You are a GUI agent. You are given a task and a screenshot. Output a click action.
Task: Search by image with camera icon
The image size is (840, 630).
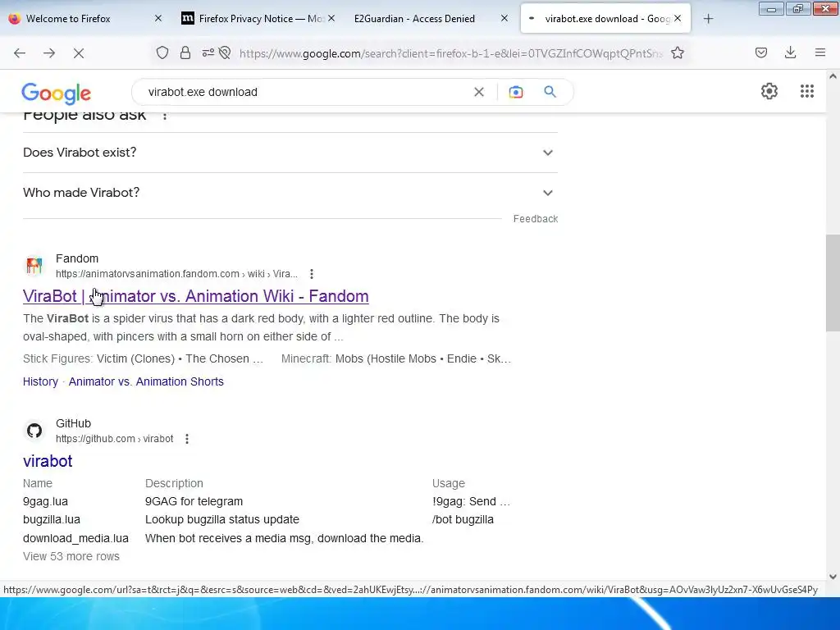[516, 92]
